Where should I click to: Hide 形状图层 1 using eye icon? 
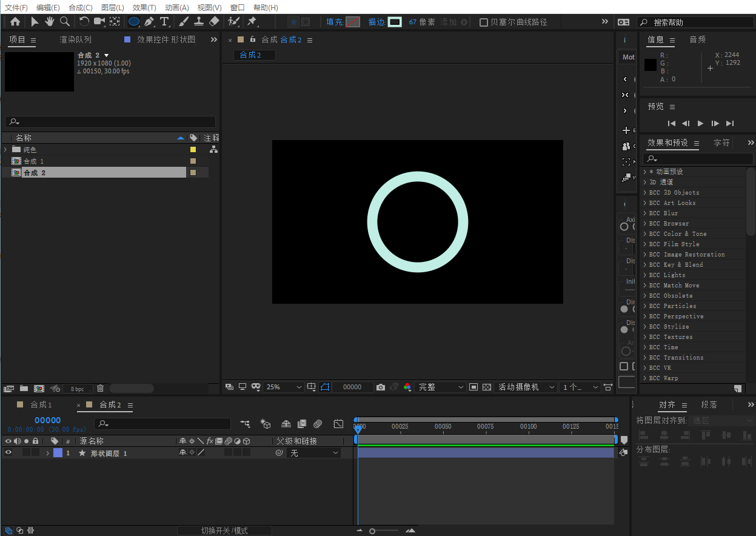coord(8,453)
